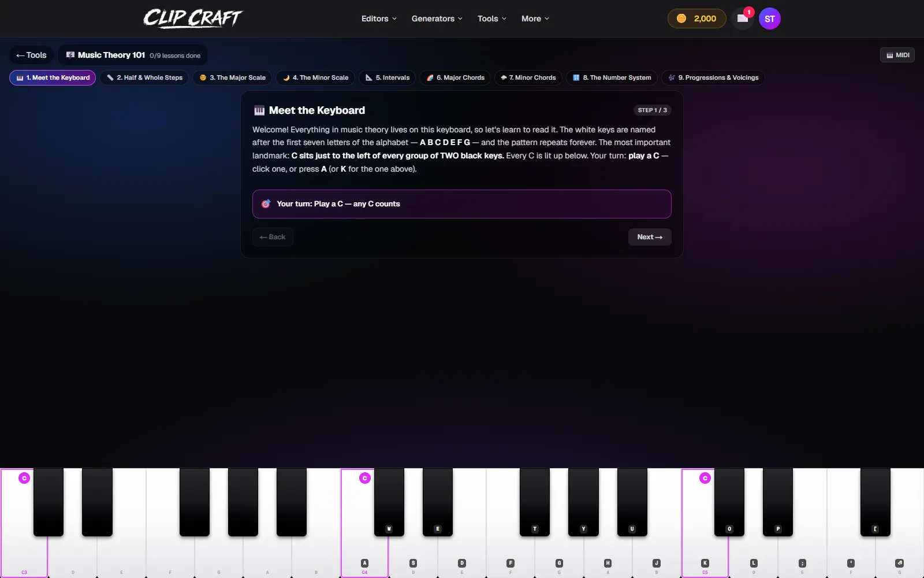Click the 'Your turn: Play a C' prompt

(x=461, y=204)
